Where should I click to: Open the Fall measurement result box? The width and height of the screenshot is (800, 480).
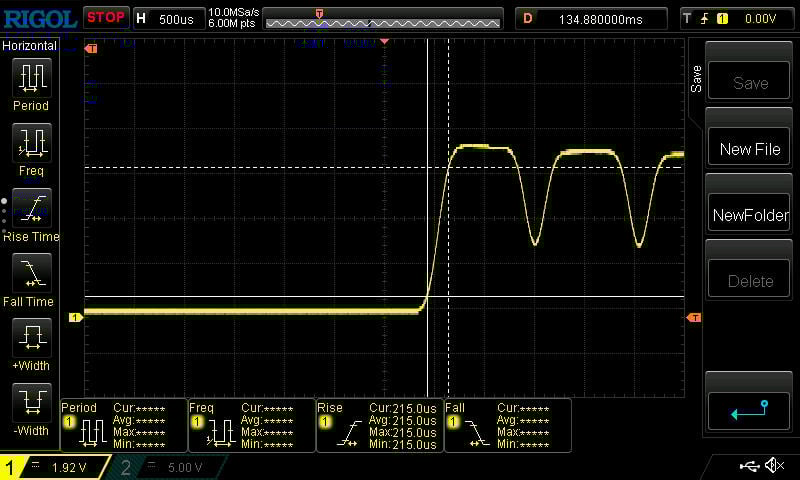(508, 425)
